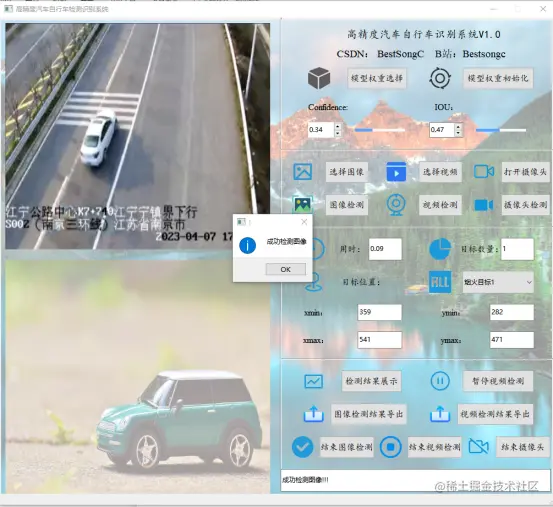Click the 选择图像 button
553x507 pixels.
coord(347,172)
